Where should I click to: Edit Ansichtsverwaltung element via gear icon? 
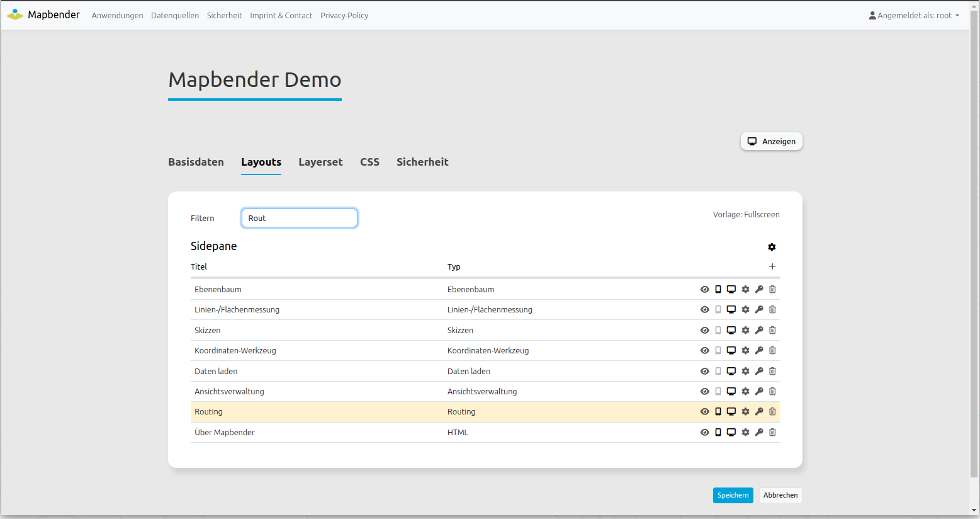[x=745, y=391]
